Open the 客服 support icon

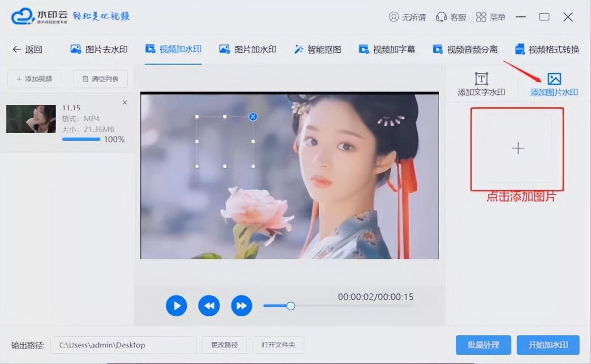[x=441, y=17]
